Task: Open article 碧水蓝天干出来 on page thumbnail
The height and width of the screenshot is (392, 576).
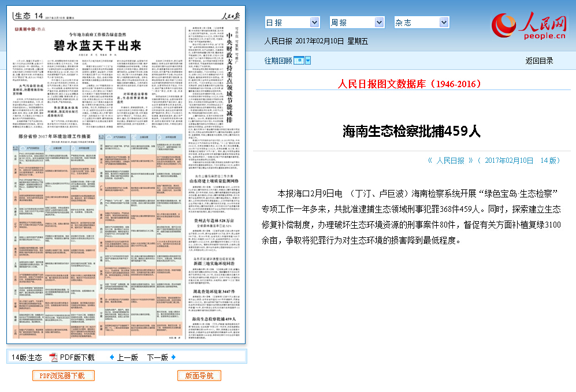Action: (97, 46)
